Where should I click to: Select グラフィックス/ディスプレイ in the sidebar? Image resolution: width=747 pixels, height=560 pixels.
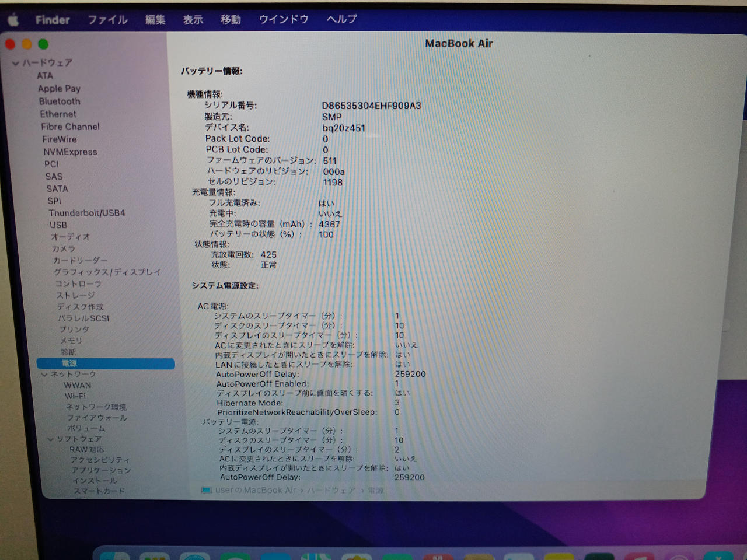tap(107, 272)
